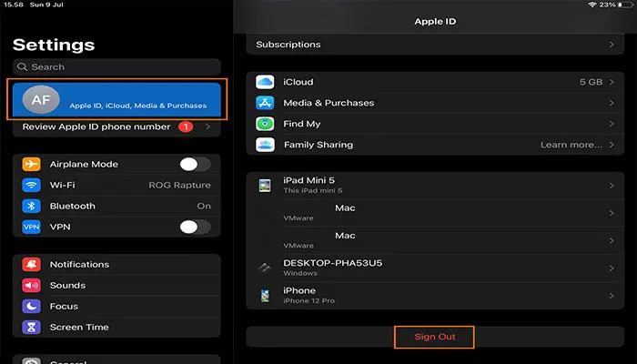Click the Airplane Mode icon

(x=31, y=164)
